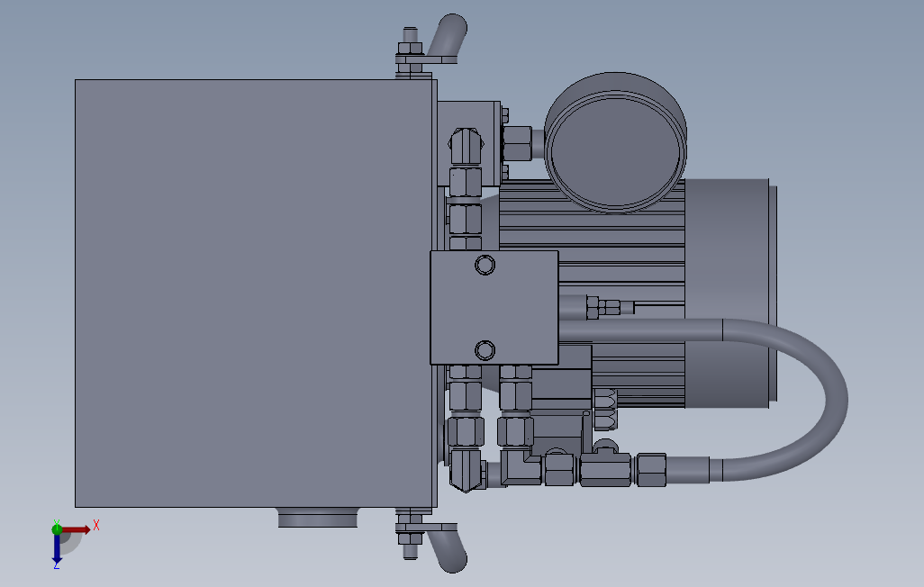Click the red X axis arrow of the triad
Viewport: 924px width, 587px height.
point(77,529)
